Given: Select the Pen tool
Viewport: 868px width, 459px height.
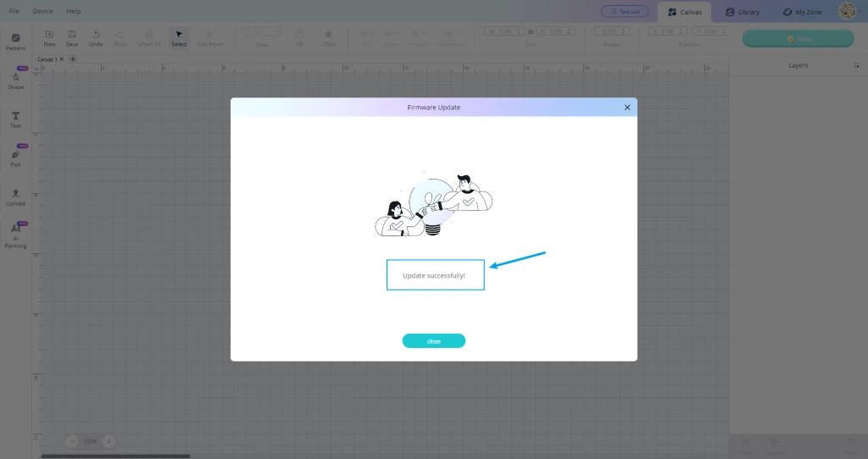Looking at the screenshot, I should click(x=15, y=158).
